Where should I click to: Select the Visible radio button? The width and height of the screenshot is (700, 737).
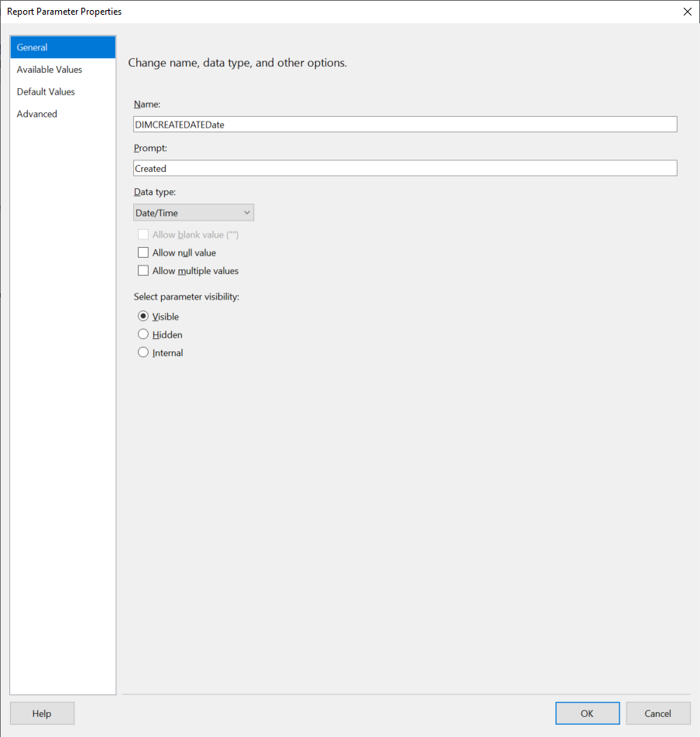pyautogui.click(x=143, y=316)
